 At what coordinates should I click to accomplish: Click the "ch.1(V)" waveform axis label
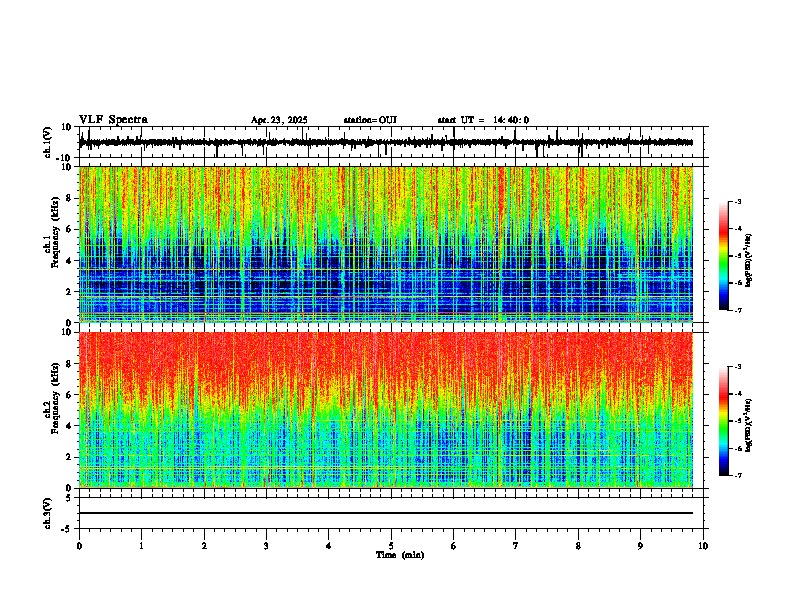pos(48,142)
